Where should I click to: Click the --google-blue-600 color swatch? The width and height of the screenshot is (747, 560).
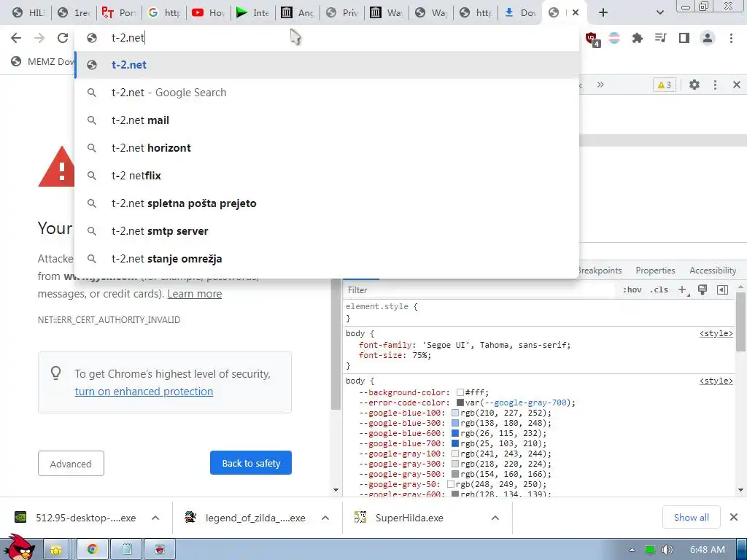(455, 433)
